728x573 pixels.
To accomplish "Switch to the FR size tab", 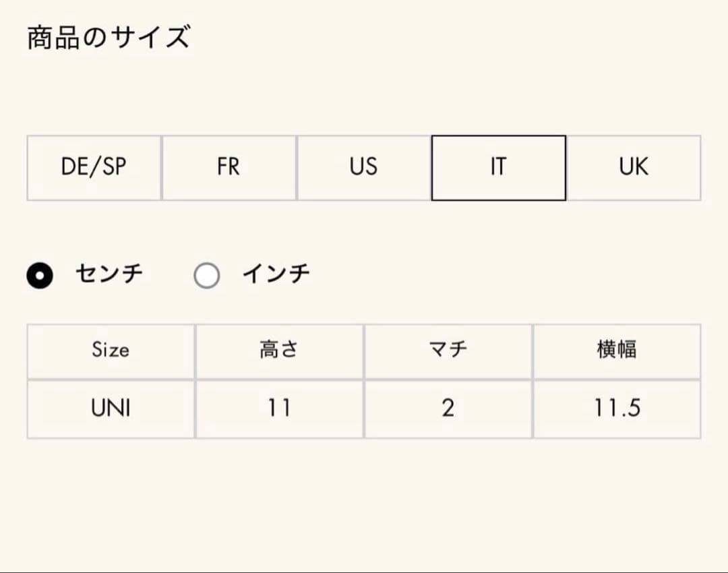I will click(x=229, y=168).
